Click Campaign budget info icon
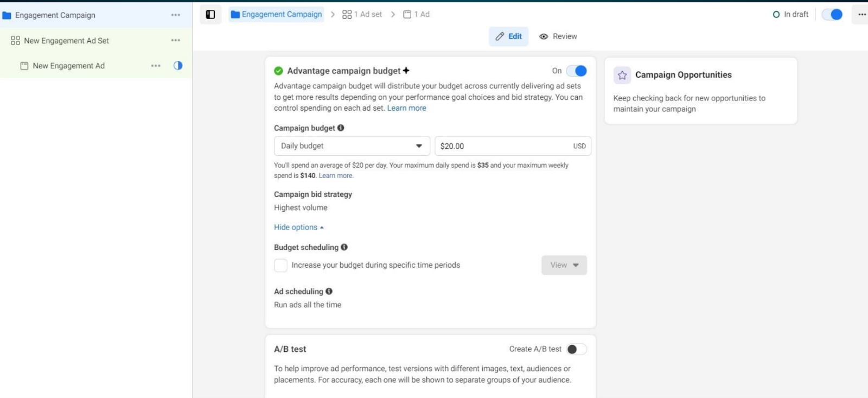Screen dimensions: 868x398 pos(341,128)
